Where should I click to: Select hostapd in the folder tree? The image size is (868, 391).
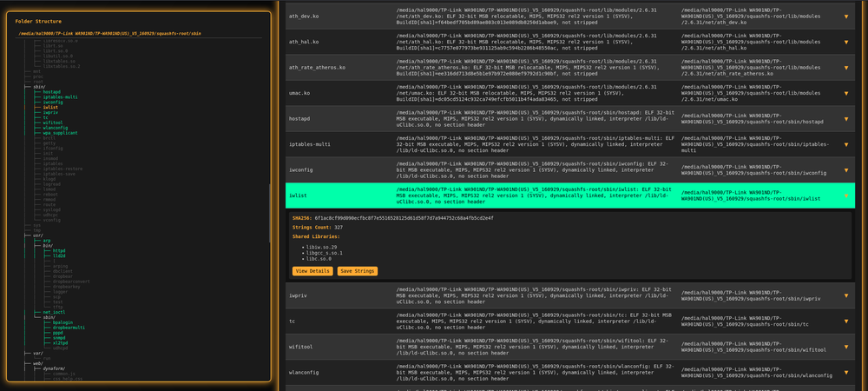point(51,92)
